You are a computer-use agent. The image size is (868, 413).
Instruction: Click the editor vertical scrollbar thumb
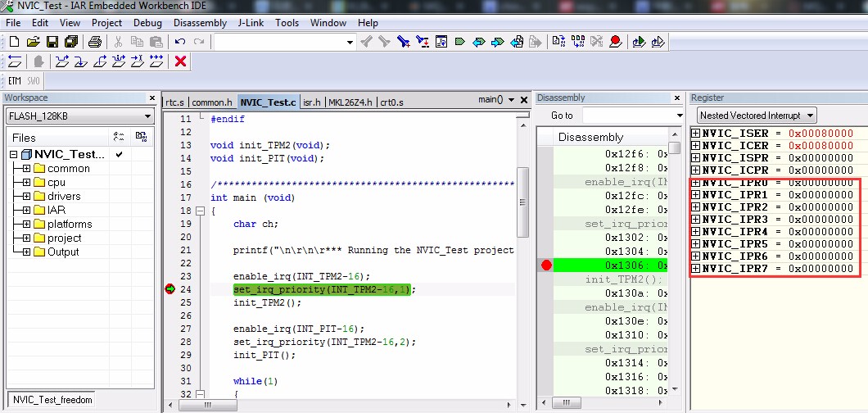(x=522, y=202)
